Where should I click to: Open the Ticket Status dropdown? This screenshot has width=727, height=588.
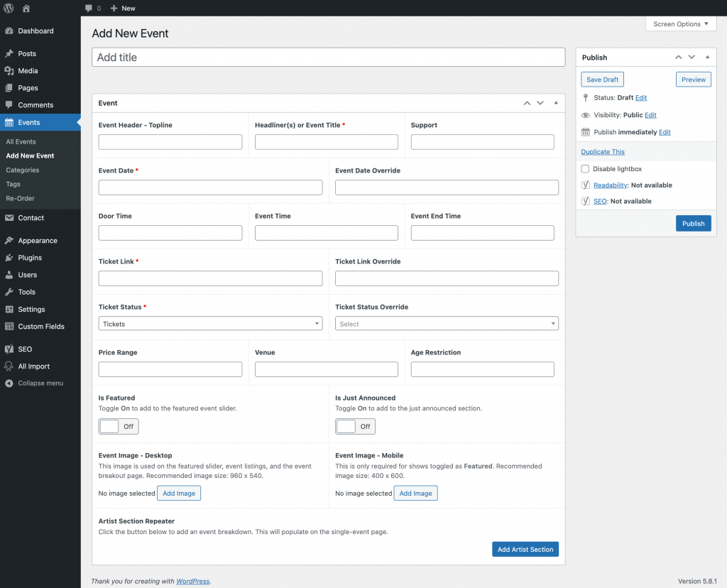coord(211,323)
